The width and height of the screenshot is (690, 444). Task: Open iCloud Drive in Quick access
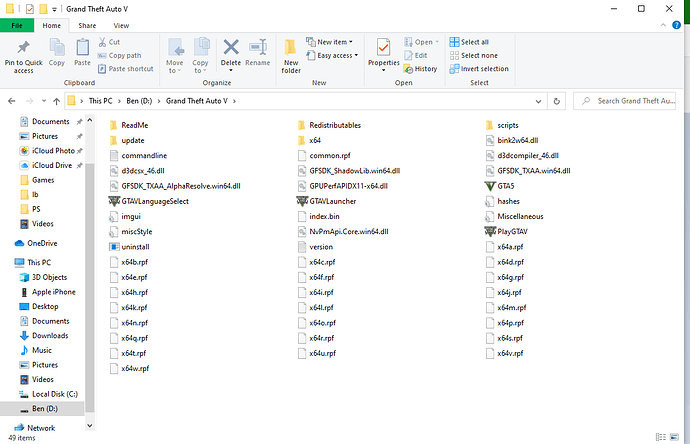pos(46,165)
